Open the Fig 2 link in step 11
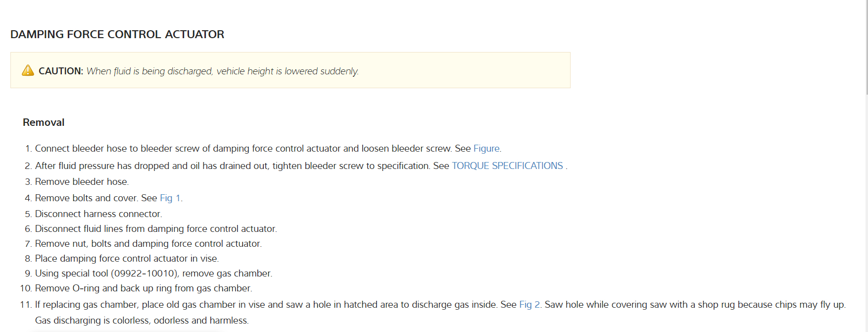868x332 pixels. 529,305
